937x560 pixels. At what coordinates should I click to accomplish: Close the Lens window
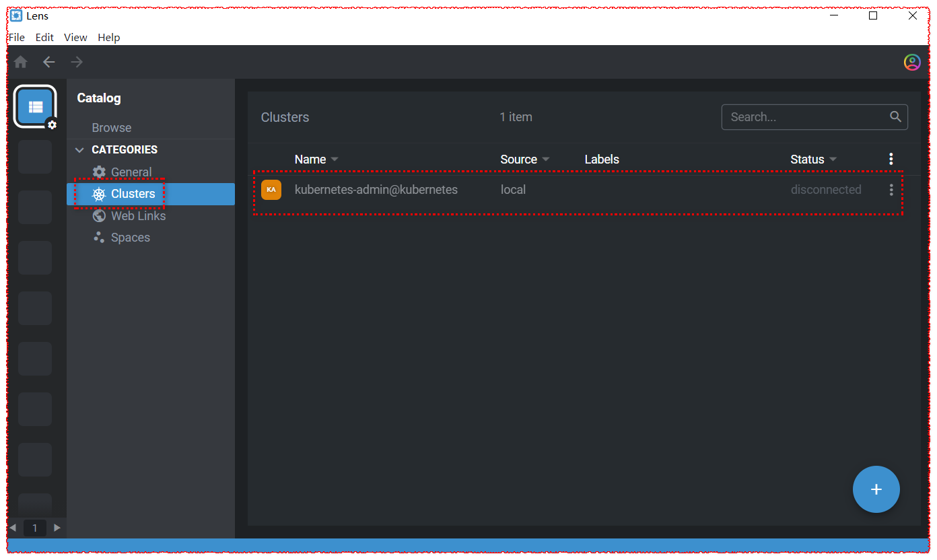(x=913, y=15)
